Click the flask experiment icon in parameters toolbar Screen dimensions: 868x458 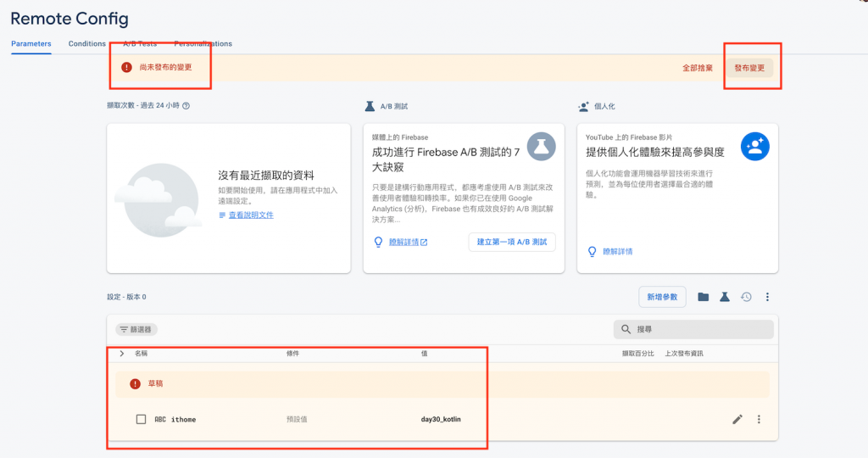click(x=724, y=297)
